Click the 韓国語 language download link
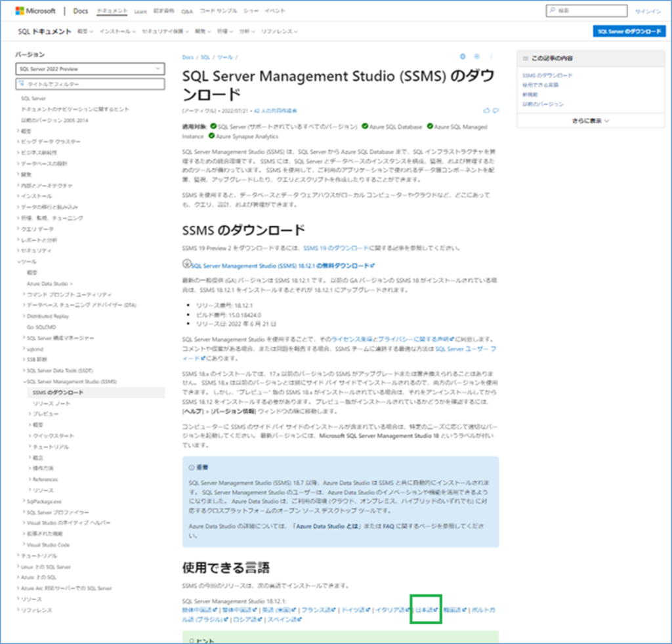Screen dimensions: 672x644 tap(455, 610)
